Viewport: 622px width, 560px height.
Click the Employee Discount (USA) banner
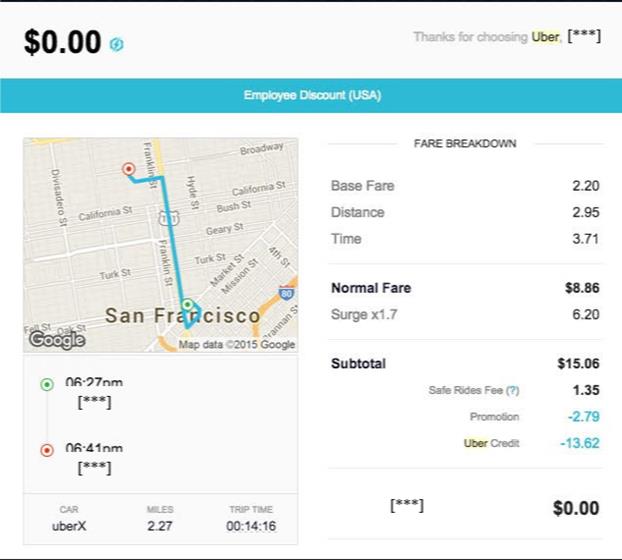click(x=311, y=96)
